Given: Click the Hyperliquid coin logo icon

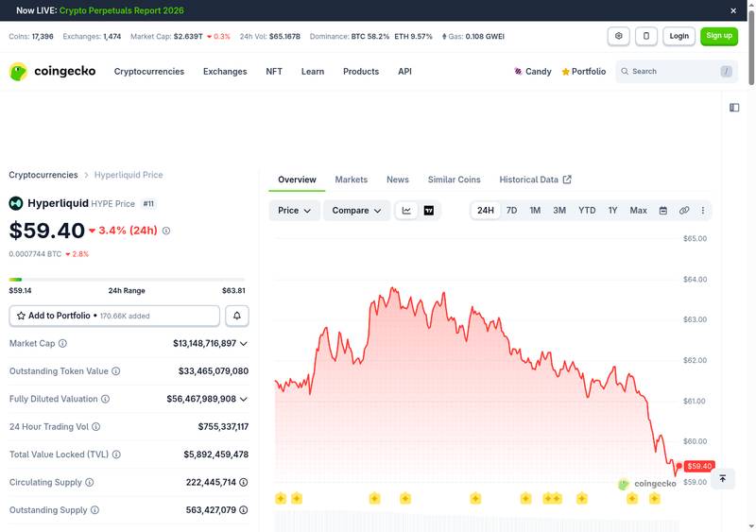Looking at the screenshot, I should pyautogui.click(x=16, y=203).
